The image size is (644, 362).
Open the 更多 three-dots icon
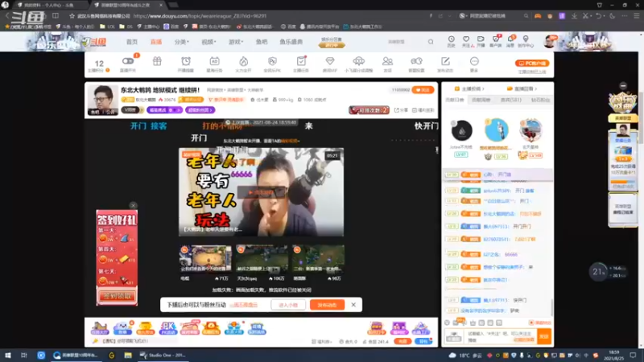click(474, 61)
